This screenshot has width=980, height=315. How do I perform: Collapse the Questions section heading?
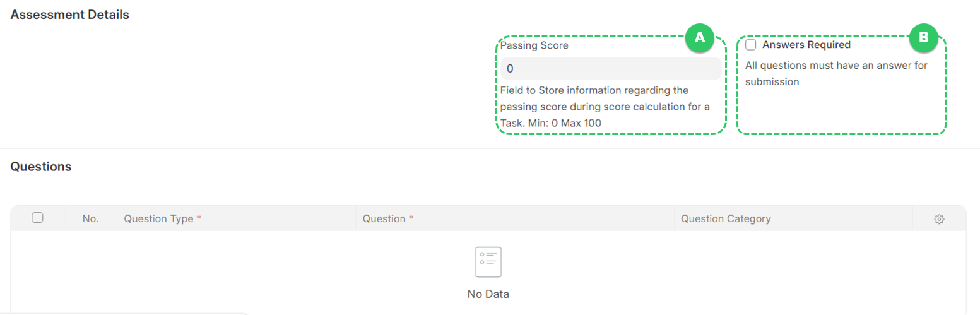pos(41,167)
